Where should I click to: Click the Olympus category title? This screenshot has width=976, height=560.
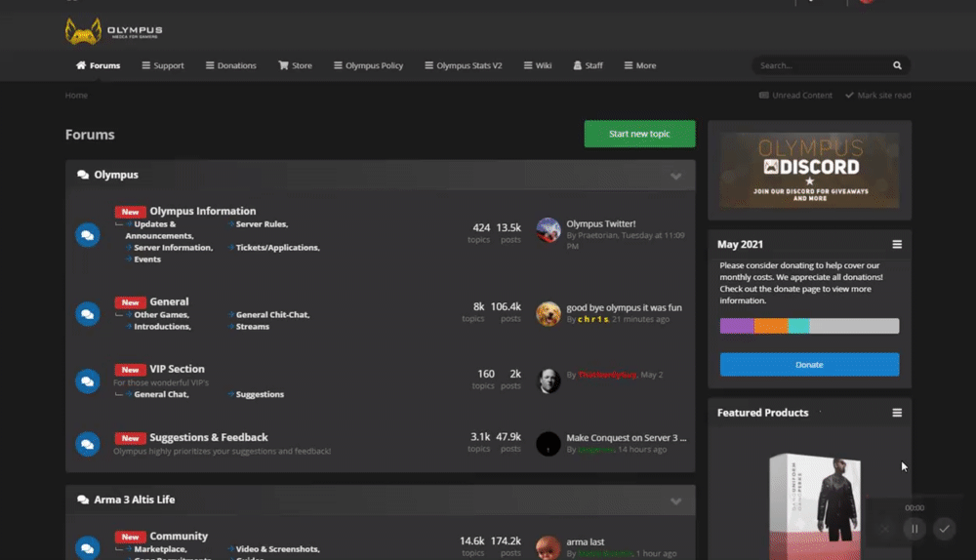click(x=116, y=175)
